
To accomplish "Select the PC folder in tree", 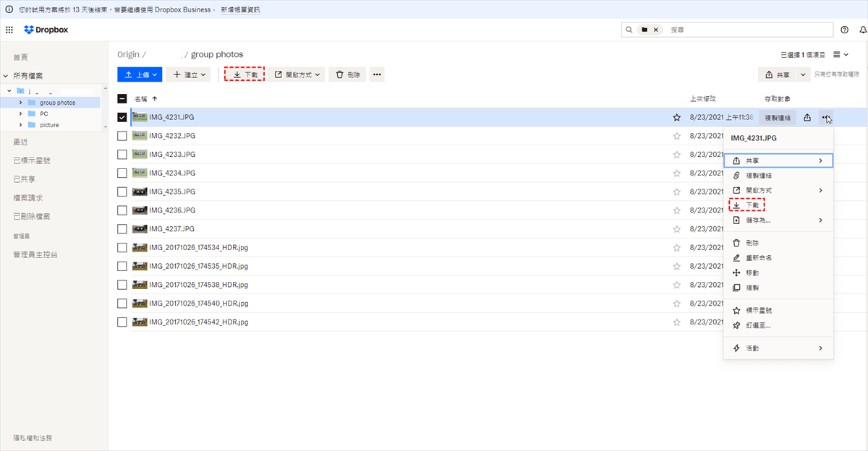I will pyautogui.click(x=43, y=113).
